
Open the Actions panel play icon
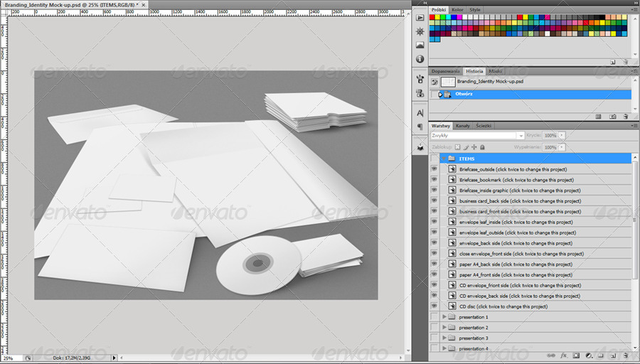coord(420,18)
